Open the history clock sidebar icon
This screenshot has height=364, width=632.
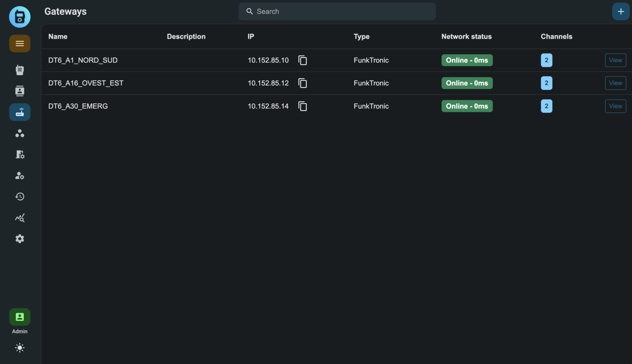20,197
